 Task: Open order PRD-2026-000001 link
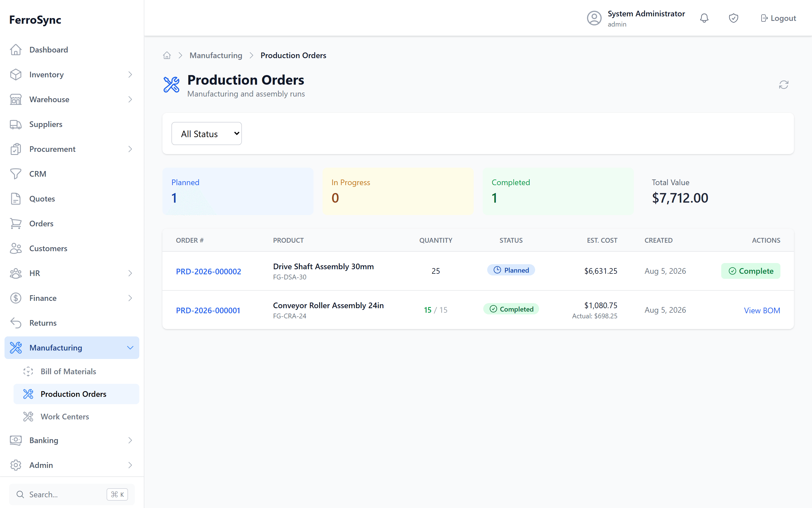click(208, 310)
